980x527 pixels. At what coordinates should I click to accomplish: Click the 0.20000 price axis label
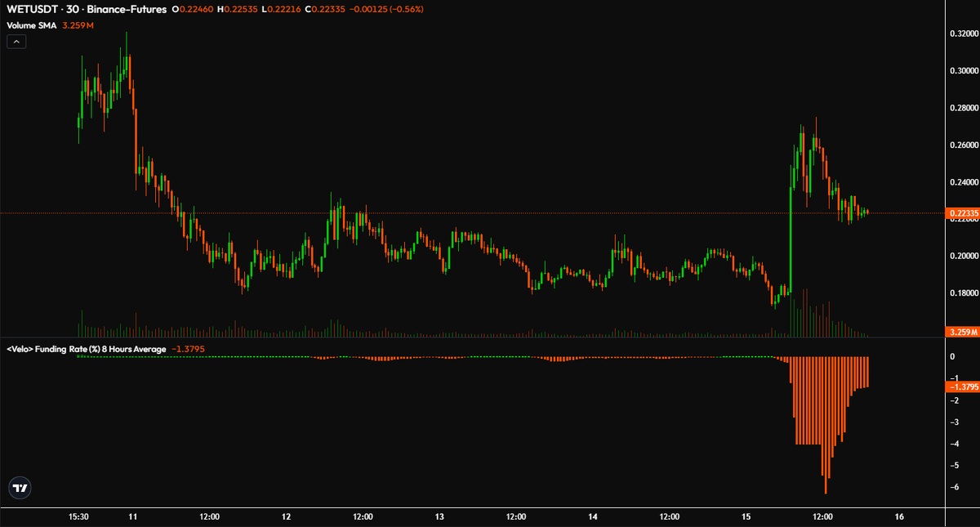(x=963, y=256)
